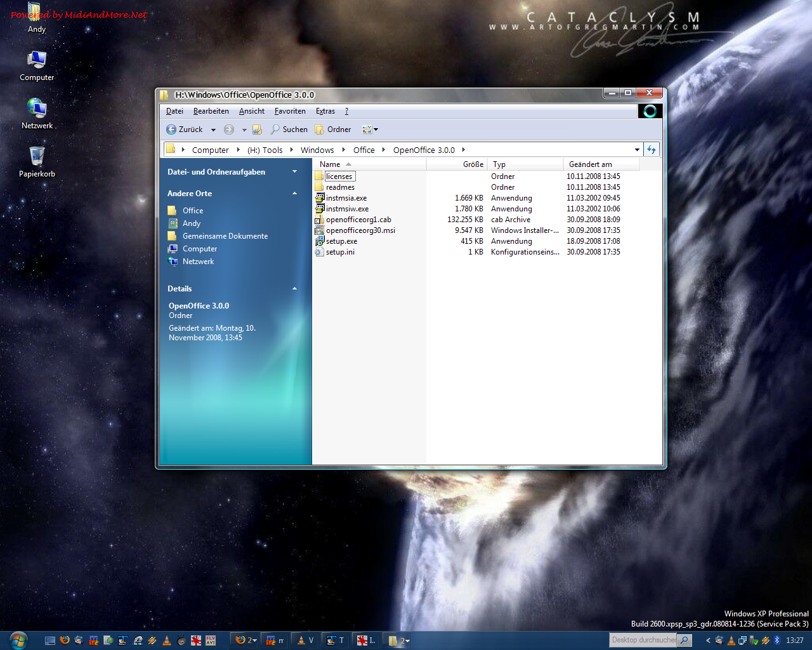Open Gemeinsame Dokumente link in sidebar
The height and width of the screenshot is (650, 812).
[x=225, y=236]
